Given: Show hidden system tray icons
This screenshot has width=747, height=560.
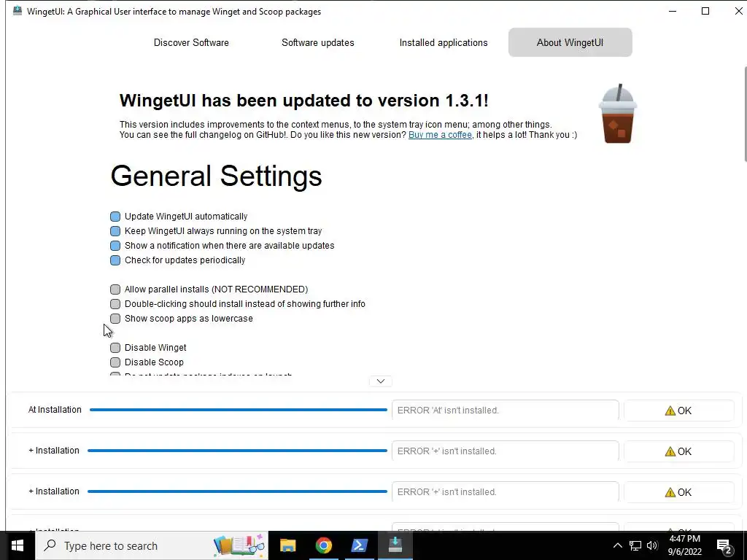Looking at the screenshot, I should (x=617, y=545).
